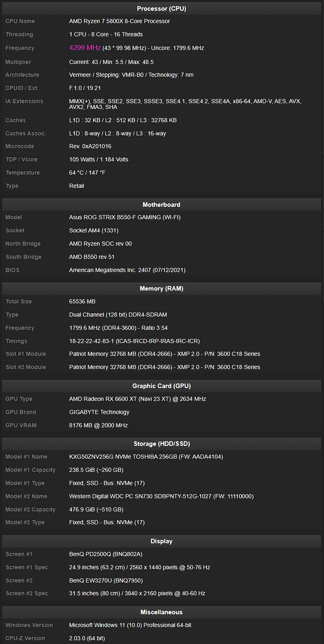Select the Model #1 Type Fixed, SSD value

coord(107,483)
